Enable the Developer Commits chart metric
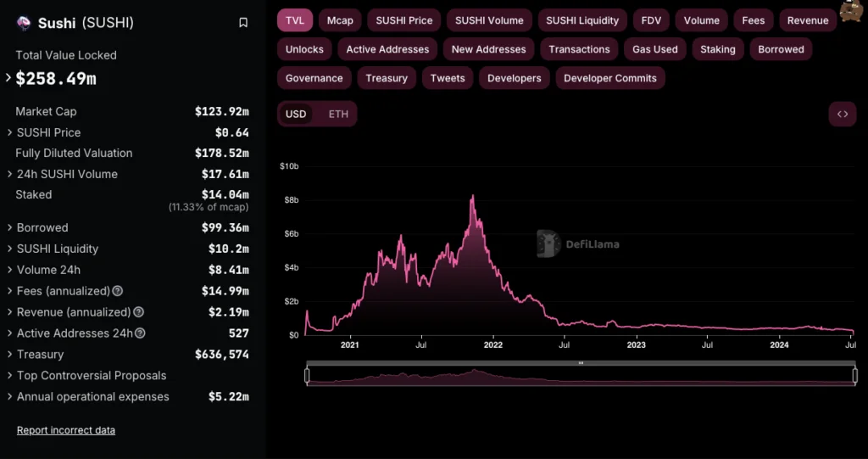The height and width of the screenshot is (459, 868). (610, 78)
